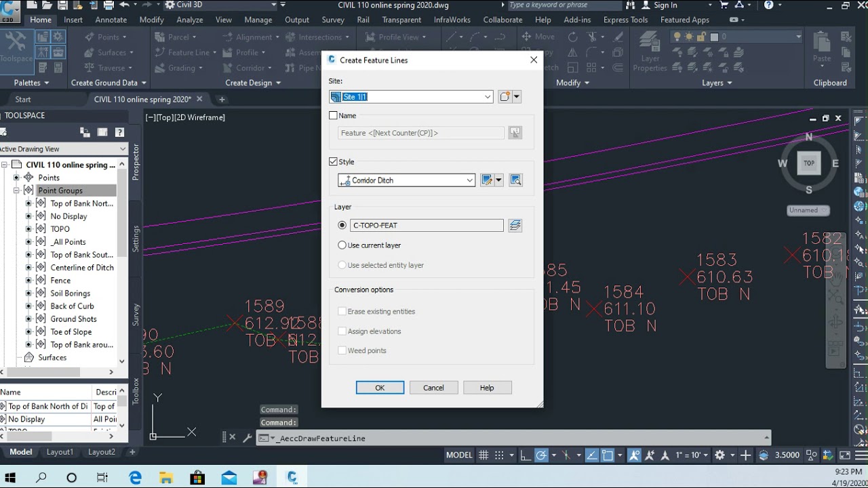
Task: Click Help in Create Feature Lines dialog
Action: pyautogui.click(x=487, y=388)
